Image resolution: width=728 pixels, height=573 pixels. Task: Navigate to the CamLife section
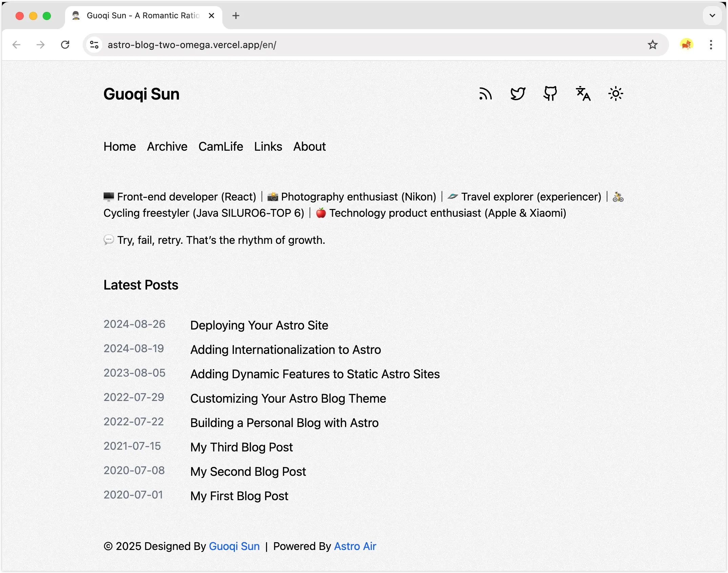[220, 146]
